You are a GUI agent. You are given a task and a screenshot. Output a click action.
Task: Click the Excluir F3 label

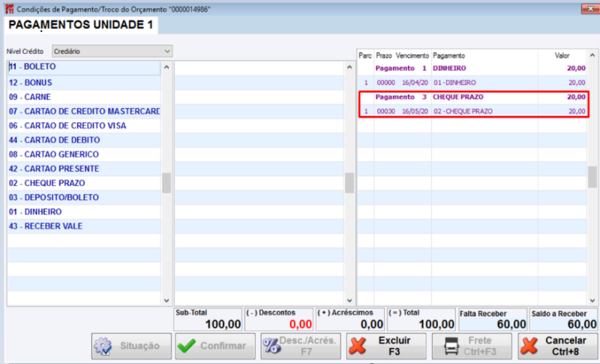click(394, 346)
